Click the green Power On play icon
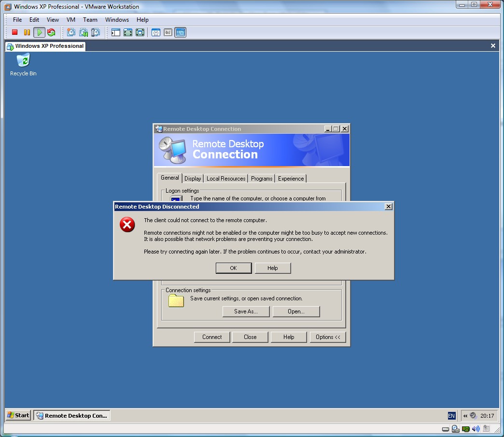Image resolution: width=504 pixels, height=437 pixels. tap(39, 32)
